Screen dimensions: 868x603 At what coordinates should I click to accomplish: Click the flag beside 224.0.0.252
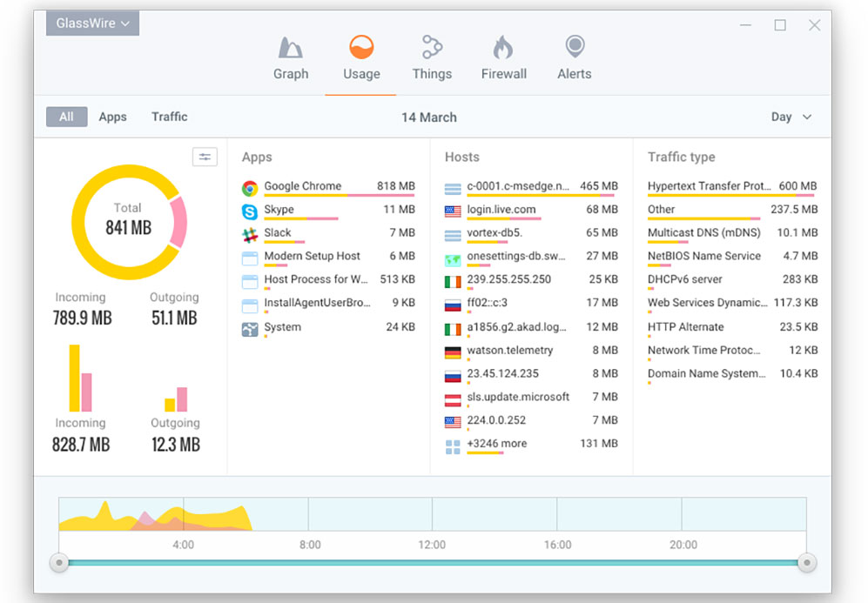[453, 422]
